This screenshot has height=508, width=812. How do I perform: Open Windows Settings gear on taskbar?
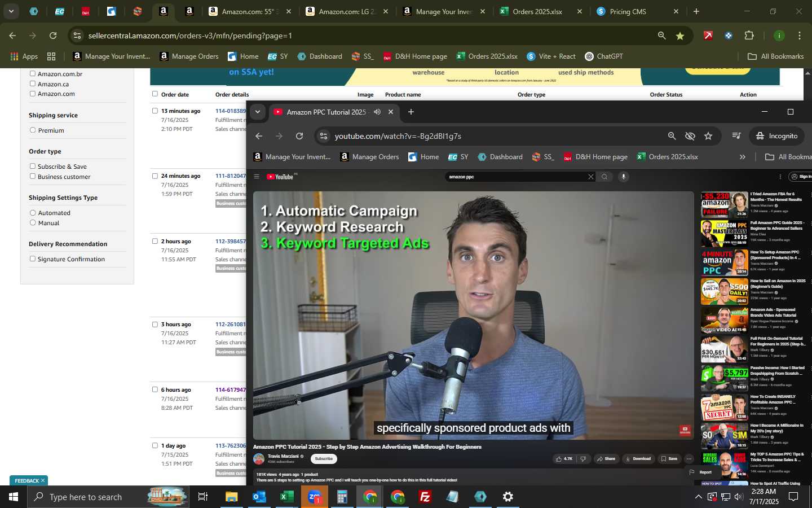pos(508,497)
